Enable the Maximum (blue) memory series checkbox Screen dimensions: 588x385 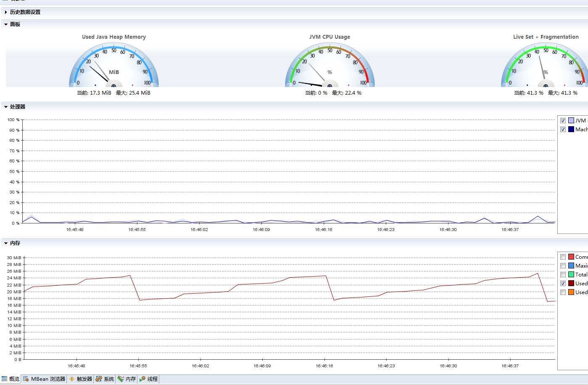(563, 266)
